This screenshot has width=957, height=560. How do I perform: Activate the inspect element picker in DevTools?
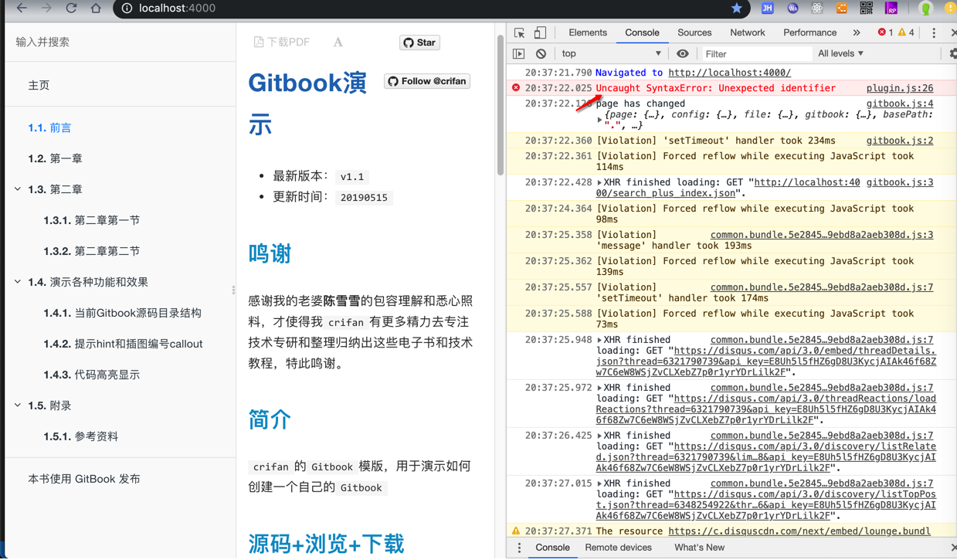(x=519, y=33)
